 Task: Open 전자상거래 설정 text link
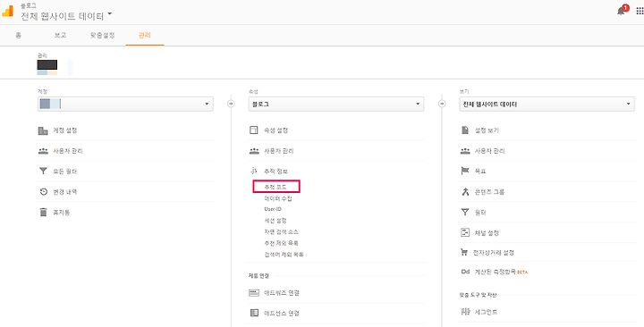pyautogui.click(x=494, y=252)
